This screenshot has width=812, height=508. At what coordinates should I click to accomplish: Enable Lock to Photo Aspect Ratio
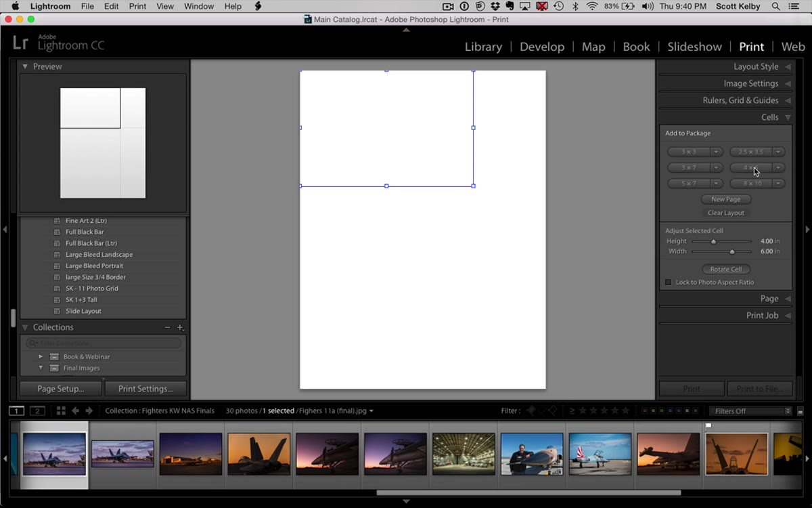669,282
